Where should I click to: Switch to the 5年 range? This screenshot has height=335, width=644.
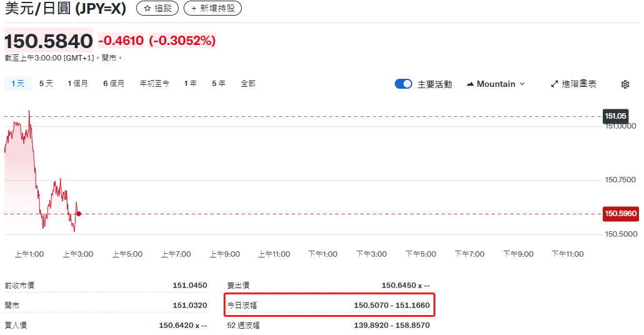219,83
